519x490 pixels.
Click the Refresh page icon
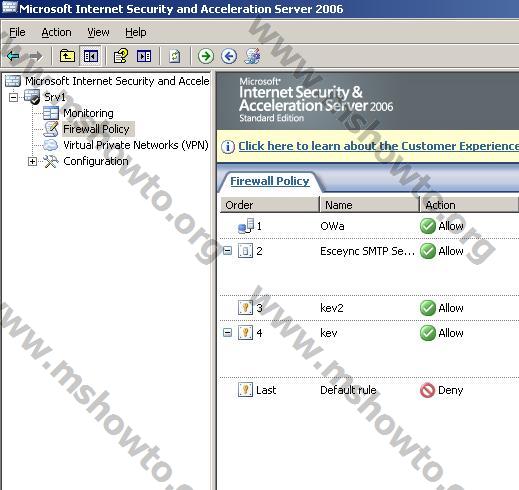click(x=175, y=56)
